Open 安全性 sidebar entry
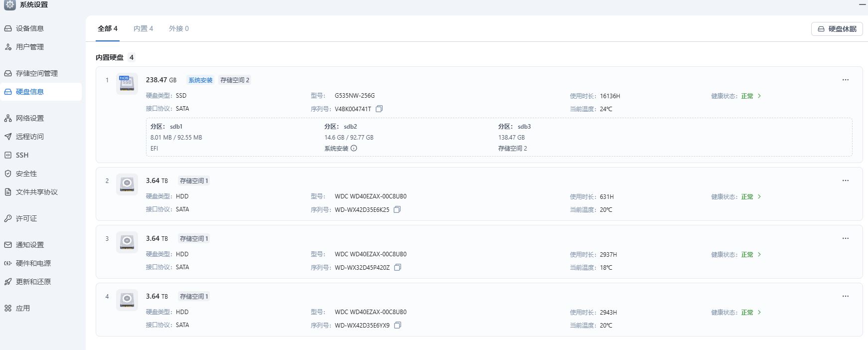868x350 pixels. coord(41,174)
